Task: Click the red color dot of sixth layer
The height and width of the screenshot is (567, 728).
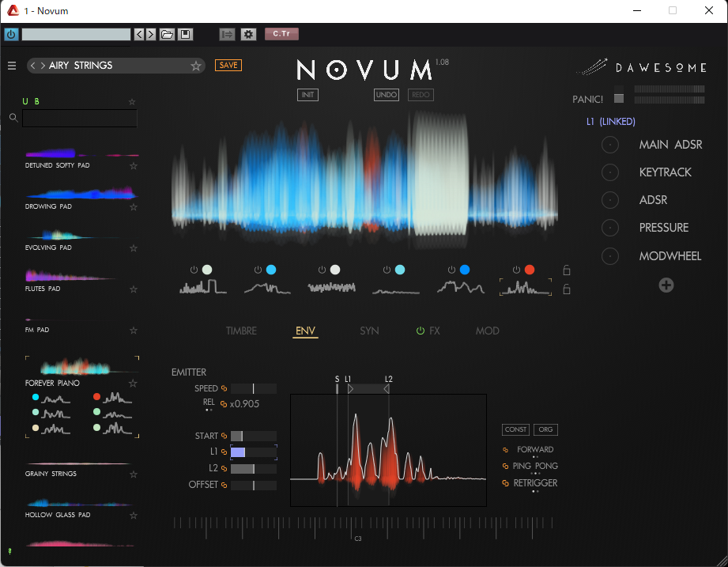Action: click(x=530, y=270)
